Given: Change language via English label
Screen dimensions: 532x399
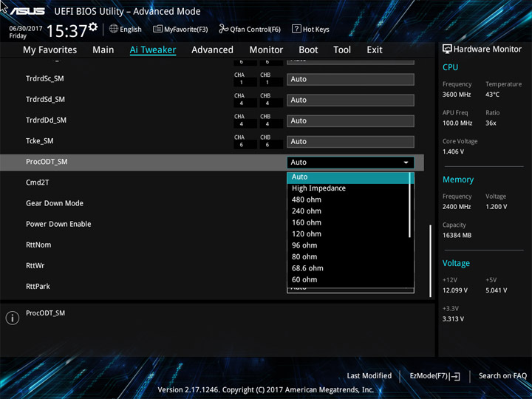Looking at the screenshot, I should tap(131, 29).
